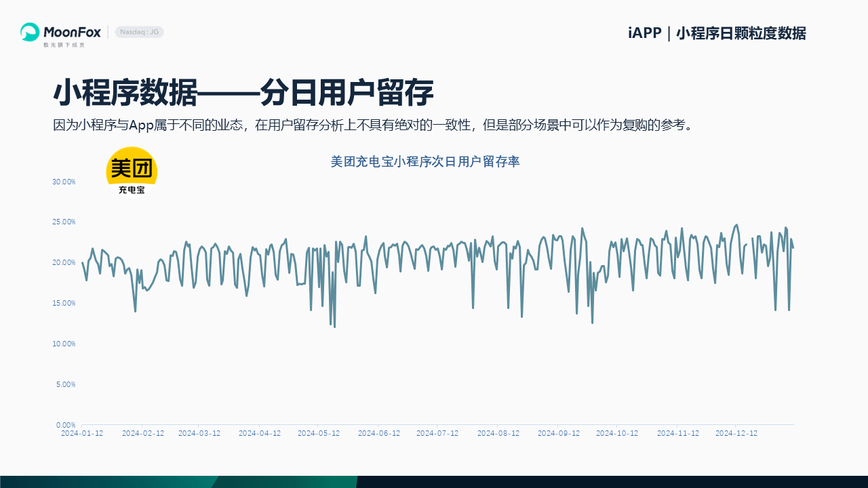Viewport: 868px width, 488px height.
Task: Select the 2024-01-12 x-axis date
Action: 82,434
